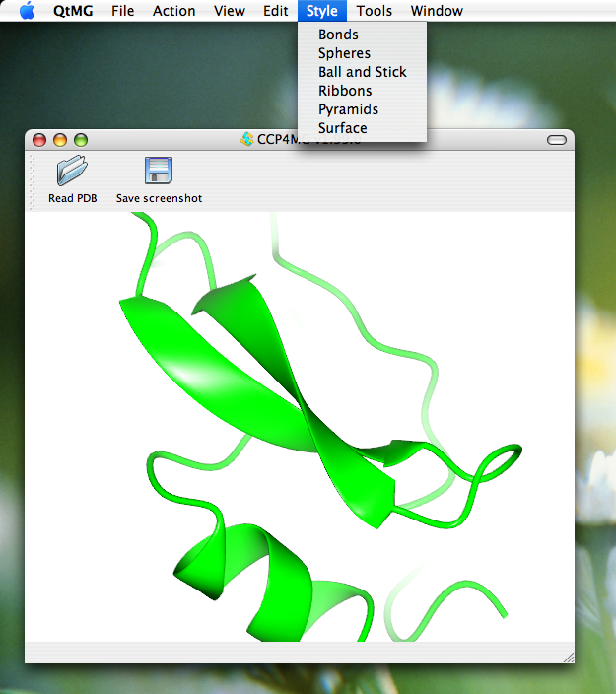Open the File menu
The width and height of the screenshot is (616, 694).
[122, 11]
